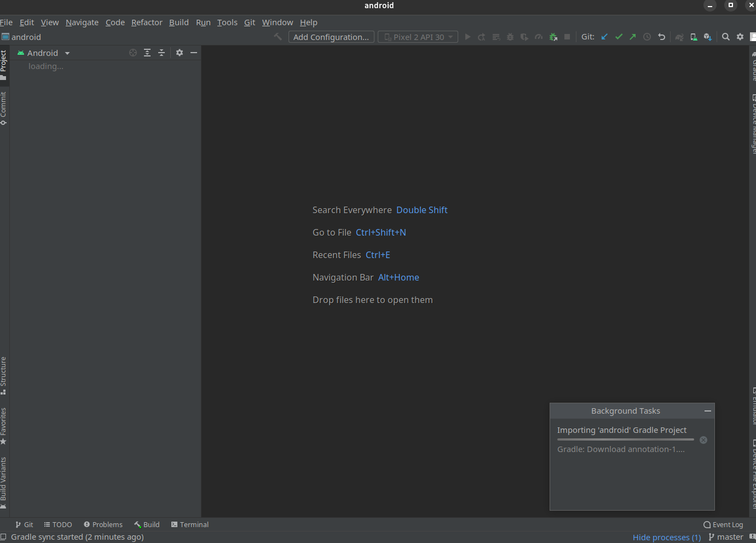The height and width of the screenshot is (543, 756).
Task: Open the Device Manager toolbar icon
Action: 694,37
